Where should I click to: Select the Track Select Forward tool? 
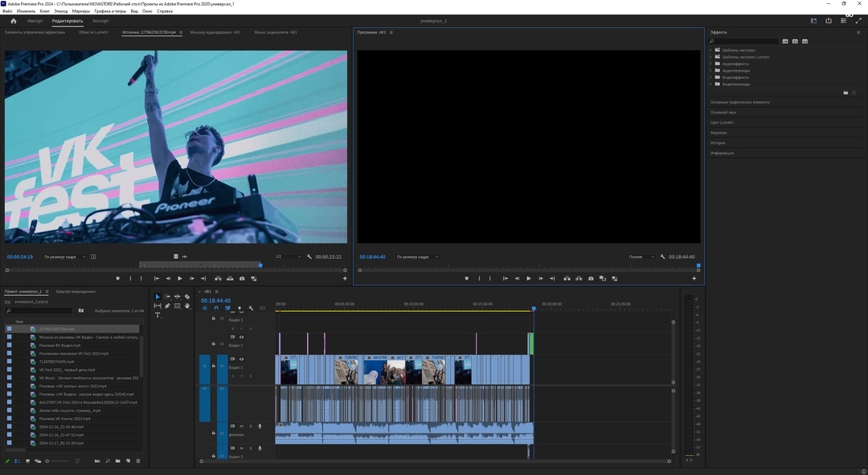(x=167, y=297)
